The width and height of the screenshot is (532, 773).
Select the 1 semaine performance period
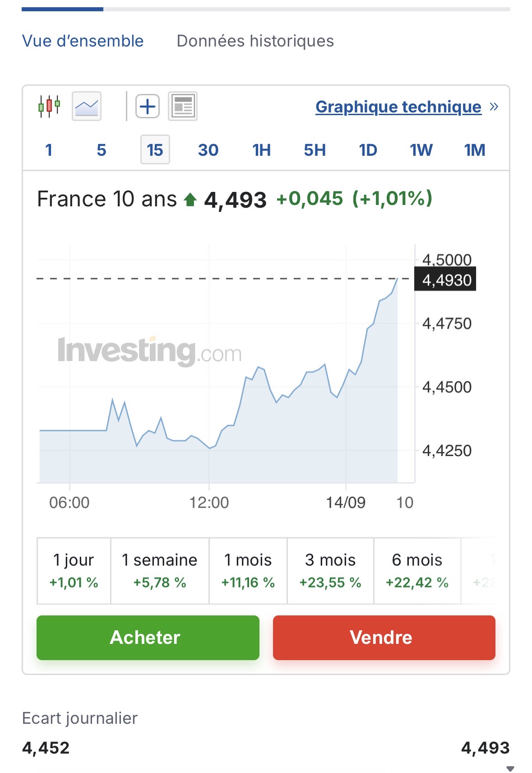pos(160,571)
